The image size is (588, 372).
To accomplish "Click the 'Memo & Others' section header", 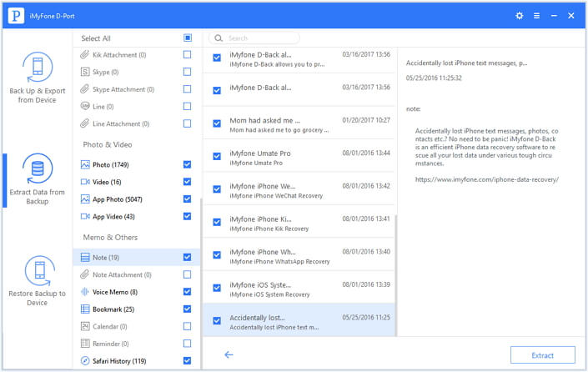I will (x=110, y=237).
